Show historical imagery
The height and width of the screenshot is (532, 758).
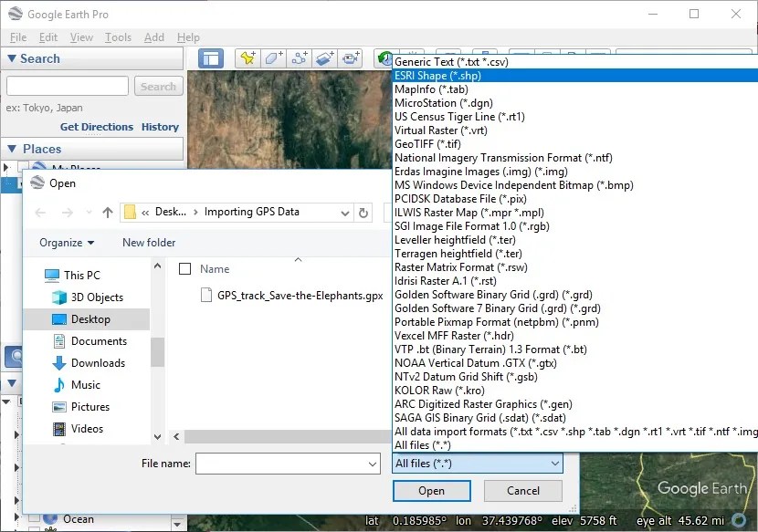(384, 57)
